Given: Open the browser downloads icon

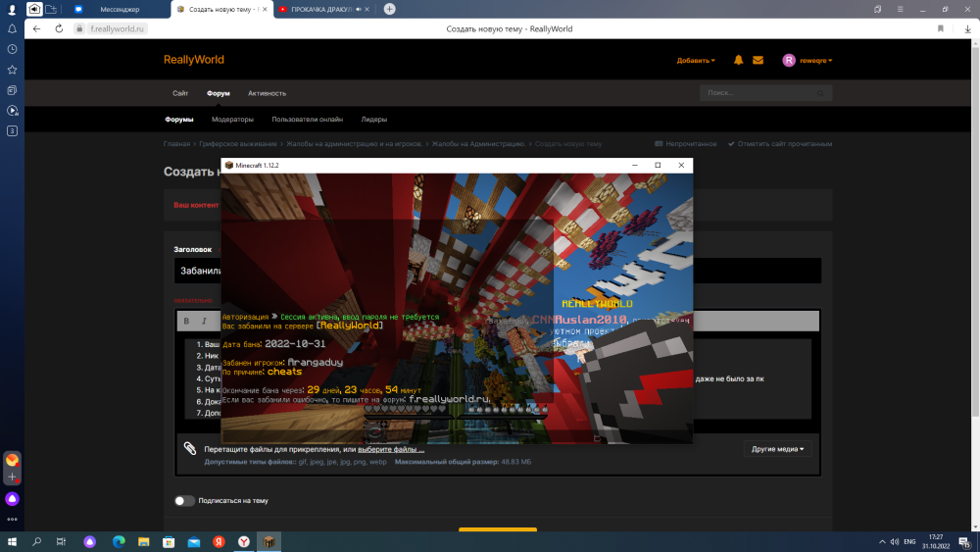Looking at the screenshot, I should pos(967,28).
